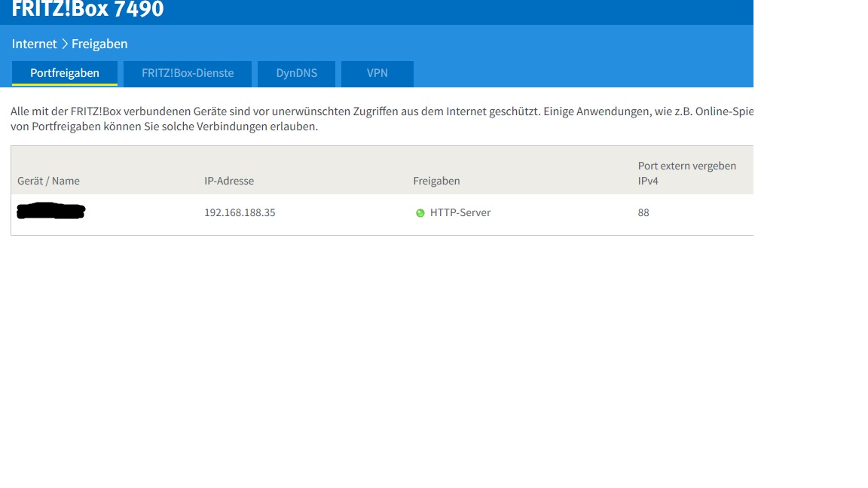Click the FRITZ!Box 7490 title
Image resolution: width=868 pixels, height=488 pixels.
[88, 9]
